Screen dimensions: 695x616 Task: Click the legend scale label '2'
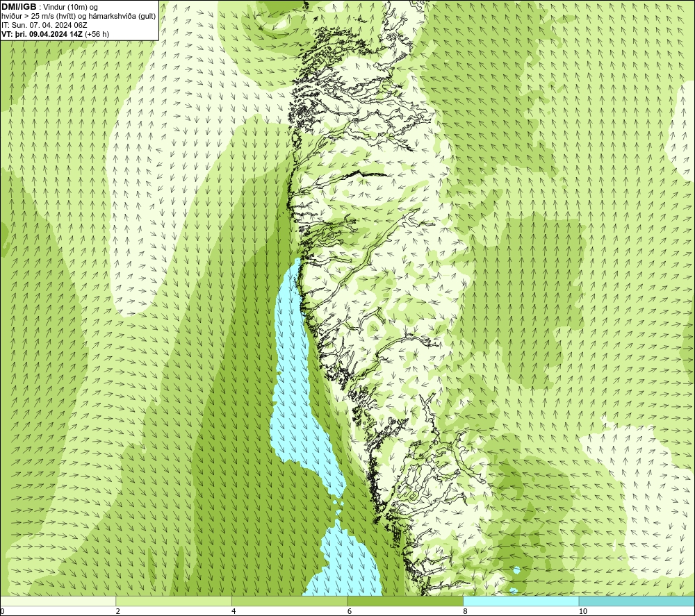click(118, 611)
